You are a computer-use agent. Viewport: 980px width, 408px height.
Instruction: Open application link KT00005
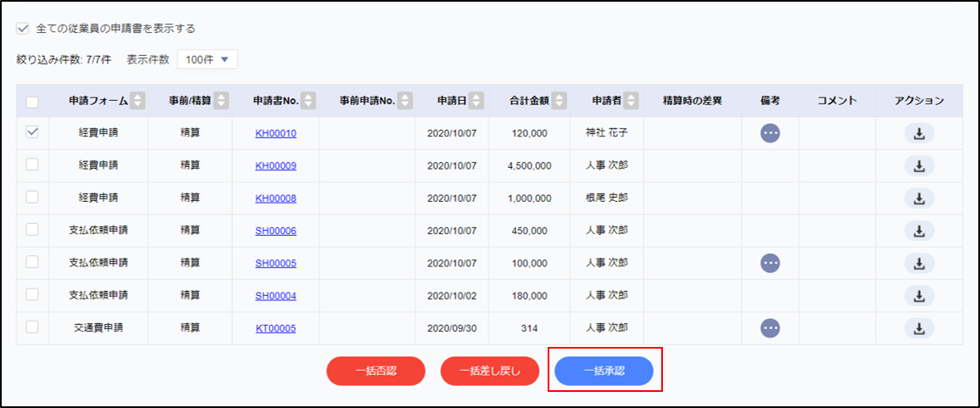[x=276, y=328]
